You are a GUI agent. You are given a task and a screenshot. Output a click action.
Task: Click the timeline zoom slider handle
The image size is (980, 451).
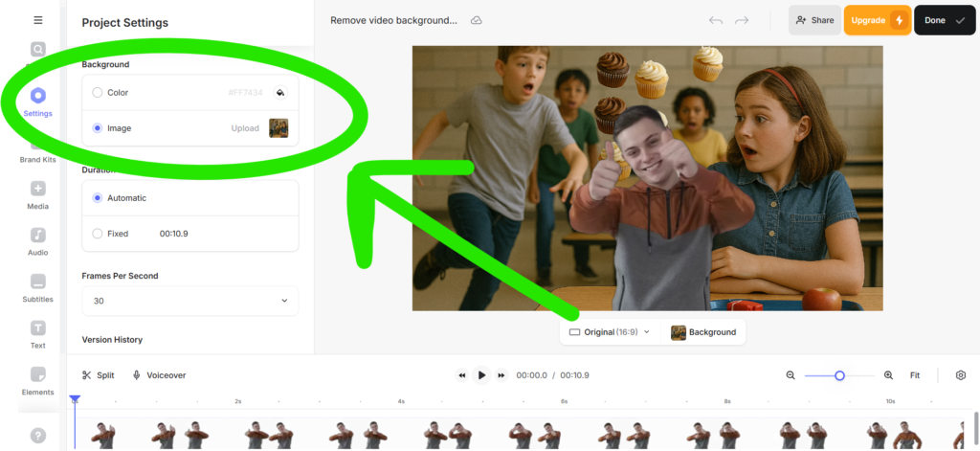(840, 375)
